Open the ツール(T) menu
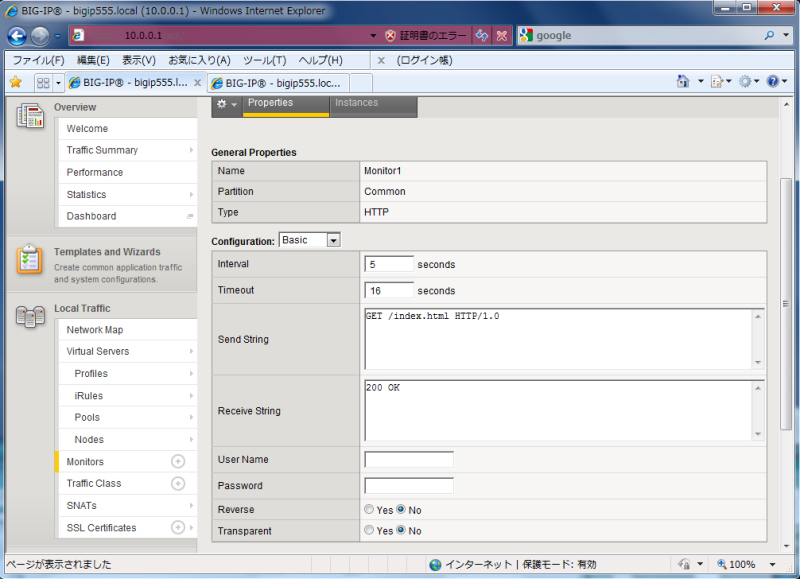This screenshot has width=800, height=579. point(264,60)
